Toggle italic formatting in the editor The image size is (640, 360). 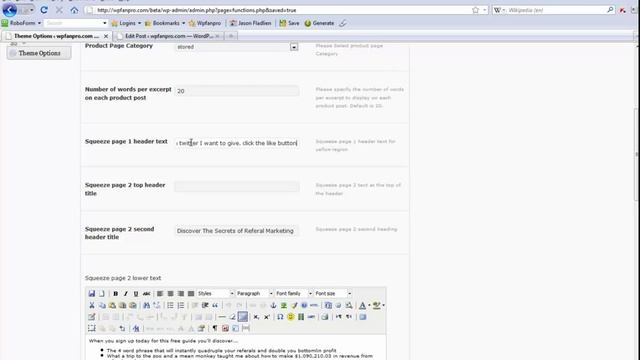(x=126, y=293)
